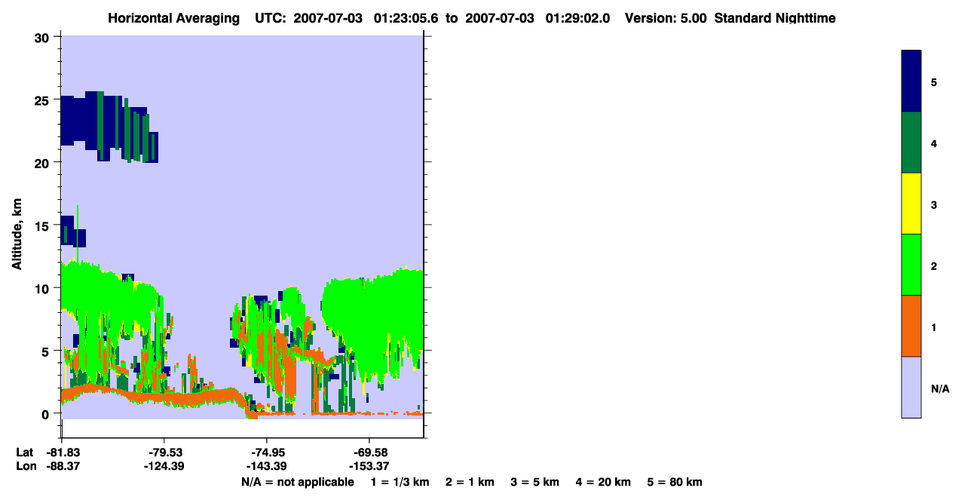
Task: Click longitude value -124.39
Action: click(x=164, y=466)
